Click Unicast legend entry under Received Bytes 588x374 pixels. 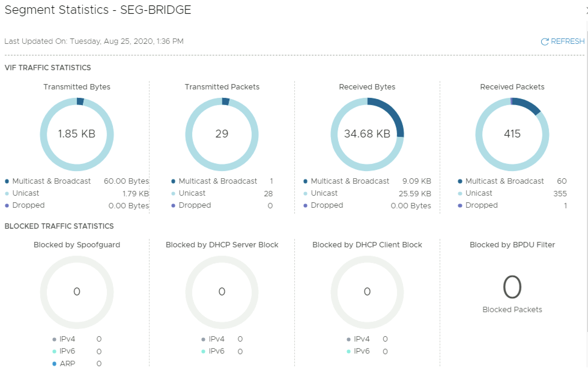coord(324,193)
